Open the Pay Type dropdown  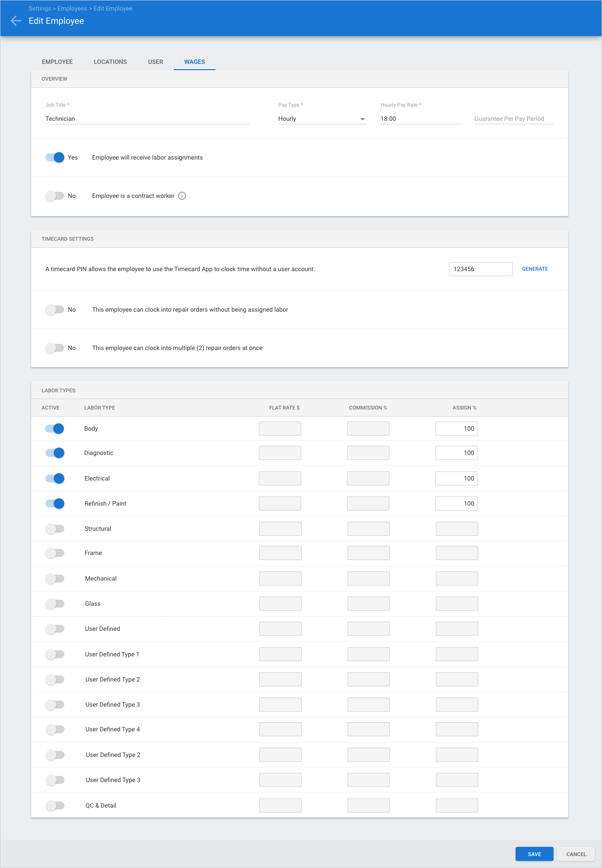322,119
